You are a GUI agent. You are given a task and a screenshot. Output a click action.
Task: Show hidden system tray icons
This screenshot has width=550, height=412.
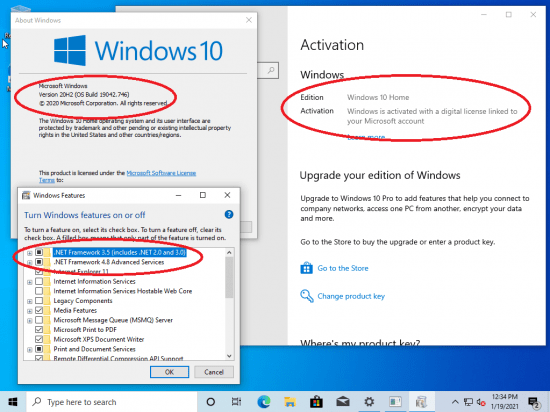455,402
